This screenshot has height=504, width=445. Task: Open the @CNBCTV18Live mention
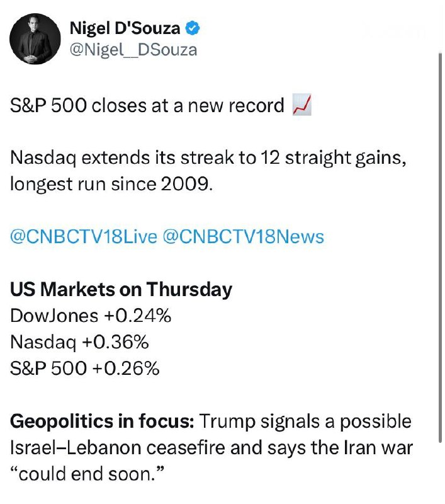83,237
